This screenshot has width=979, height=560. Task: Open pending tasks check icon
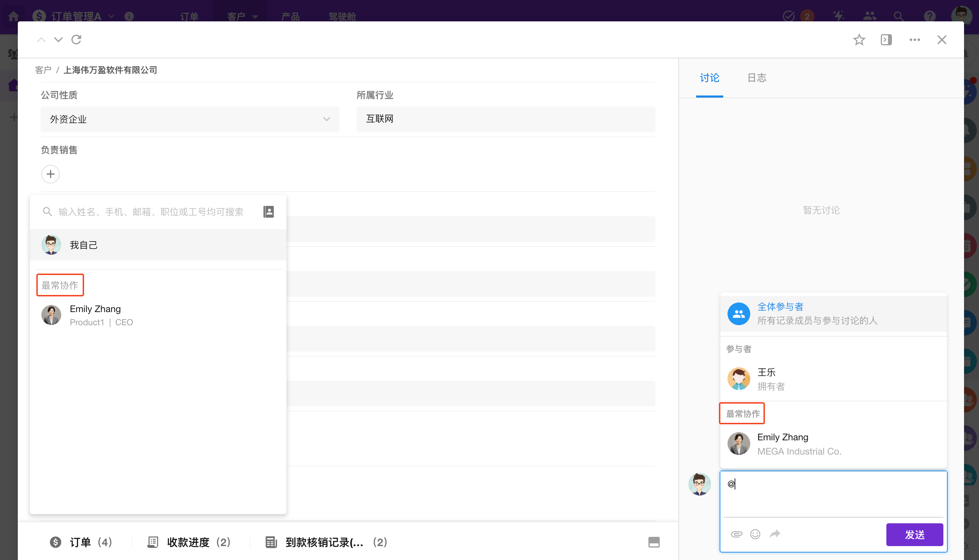click(x=789, y=16)
